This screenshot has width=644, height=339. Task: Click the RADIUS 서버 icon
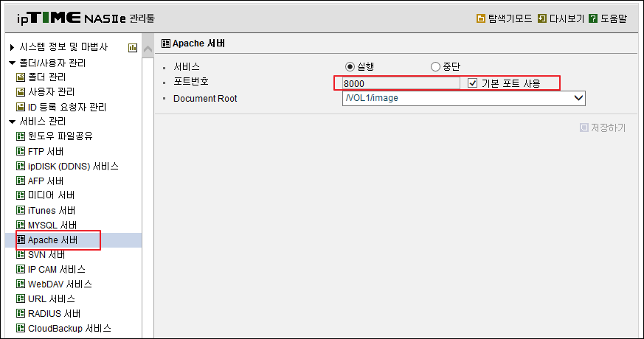coord(21,313)
